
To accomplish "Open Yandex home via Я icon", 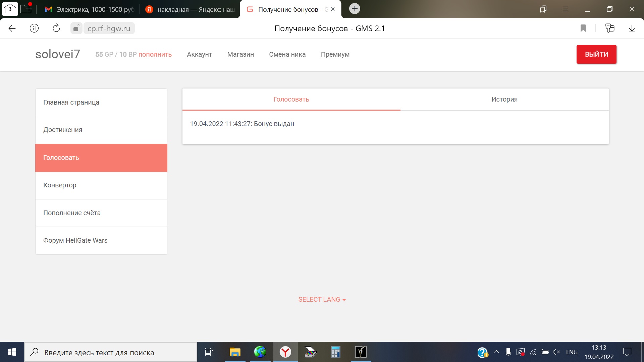I will tap(34, 28).
